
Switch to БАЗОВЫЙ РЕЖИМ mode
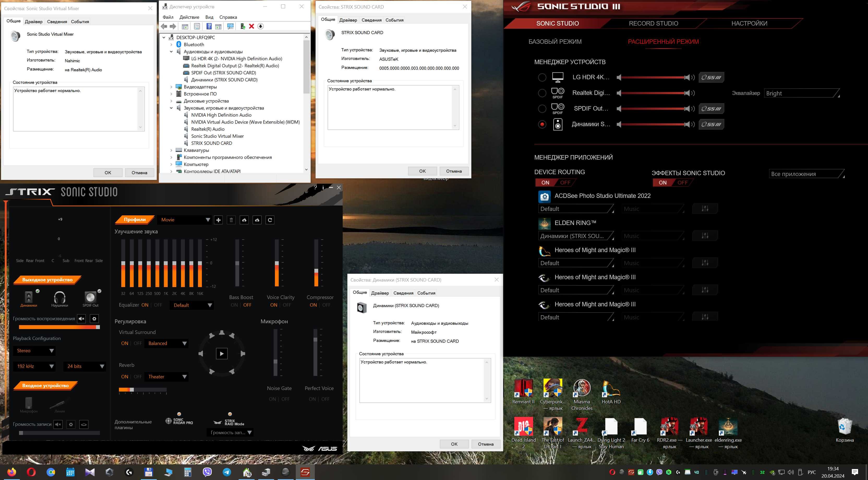click(555, 42)
